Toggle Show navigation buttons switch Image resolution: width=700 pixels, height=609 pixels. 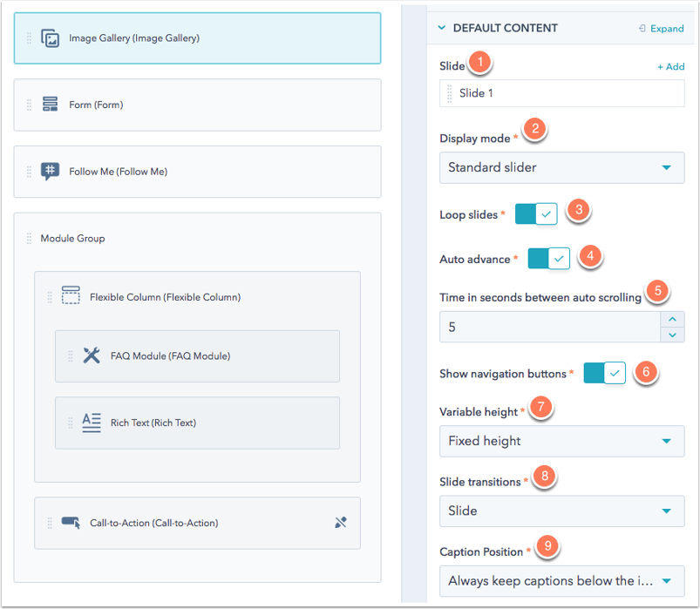(x=604, y=373)
